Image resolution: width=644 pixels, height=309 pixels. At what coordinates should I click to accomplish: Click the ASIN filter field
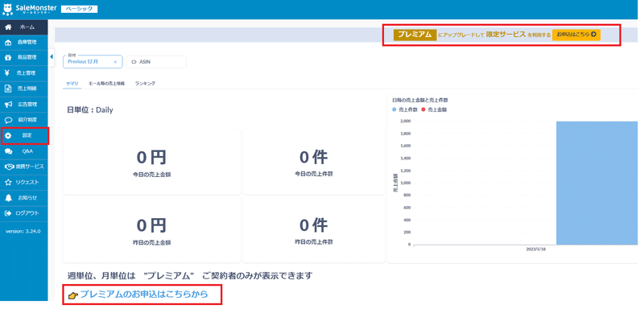[x=156, y=61]
